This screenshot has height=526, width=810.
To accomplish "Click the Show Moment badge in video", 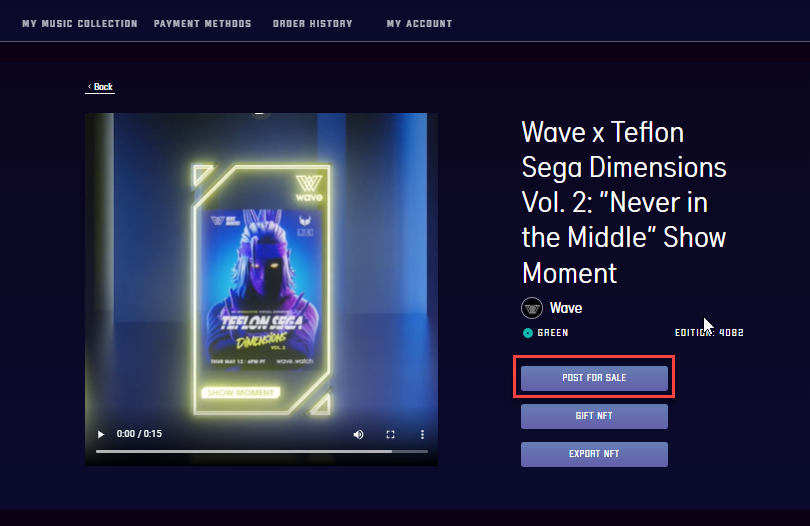I will pos(241,393).
